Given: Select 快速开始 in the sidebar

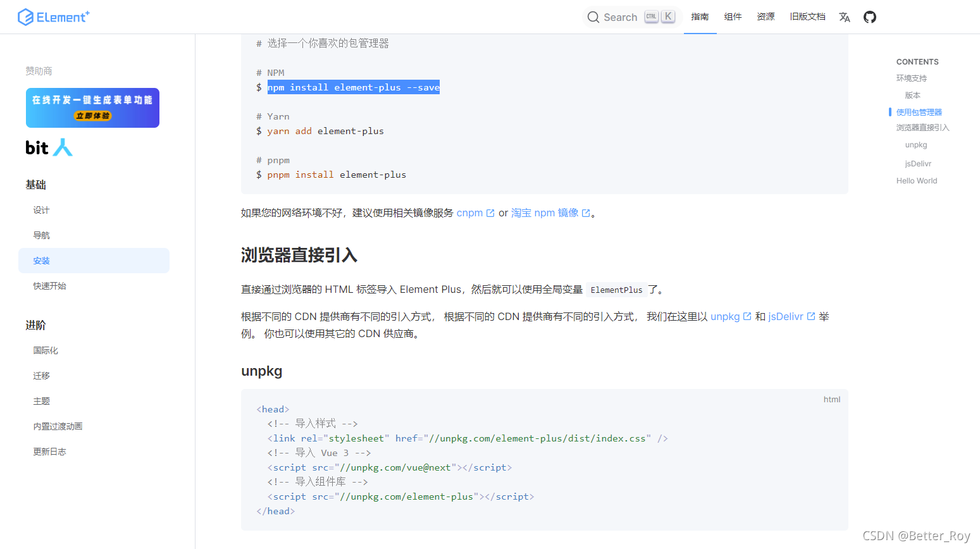Looking at the screenshot, I should [49, 285].
